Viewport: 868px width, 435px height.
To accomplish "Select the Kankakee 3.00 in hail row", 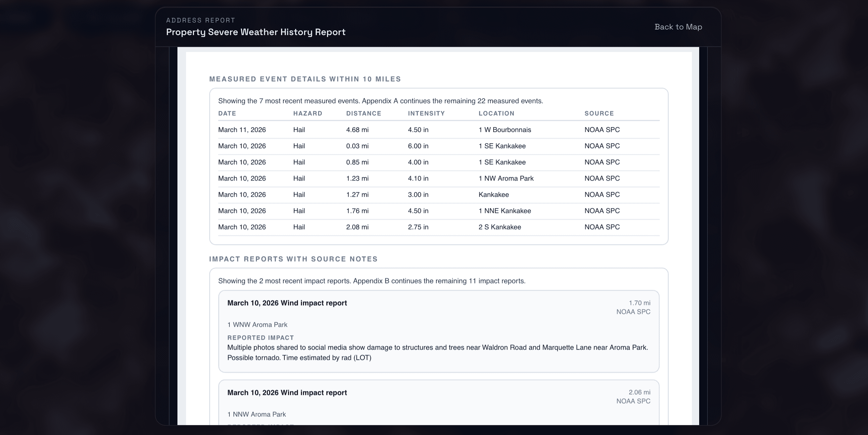I will (x=404, y=194).
